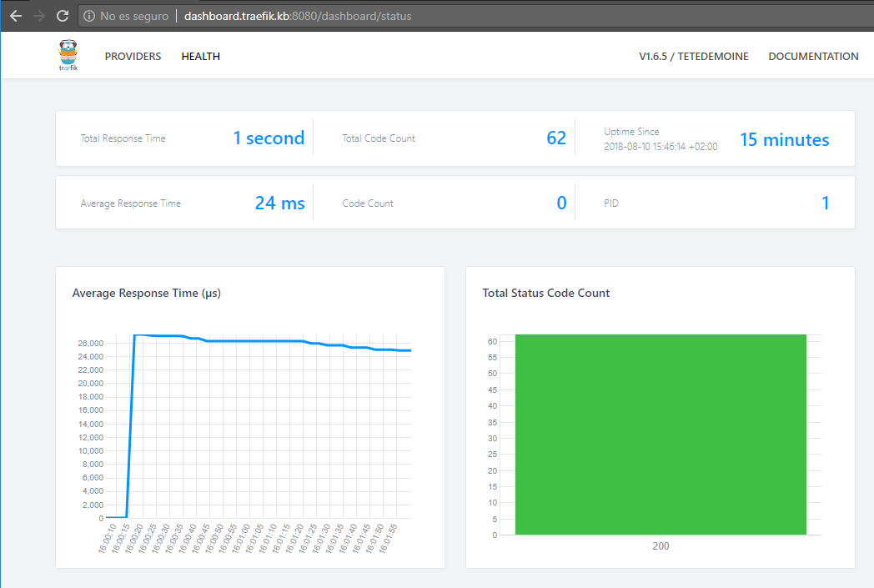Select the uptime timestamp 2018-08-10 15:46:14 +02:00
Image resolution: width=874 pixels, height=588 pixels.
point(661,147)
